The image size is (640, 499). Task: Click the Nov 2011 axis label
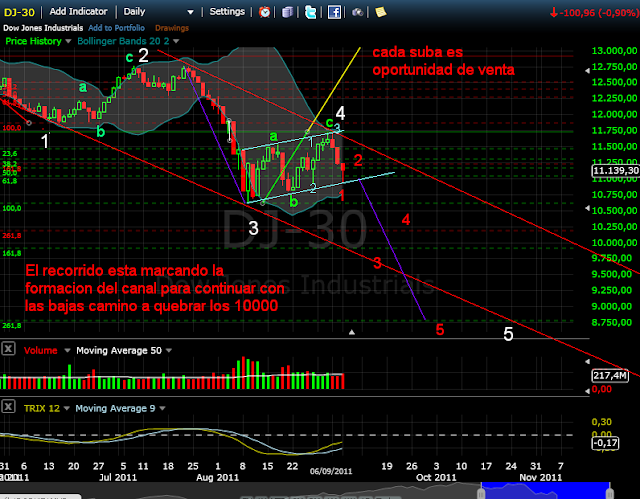(x=540, y=477)
